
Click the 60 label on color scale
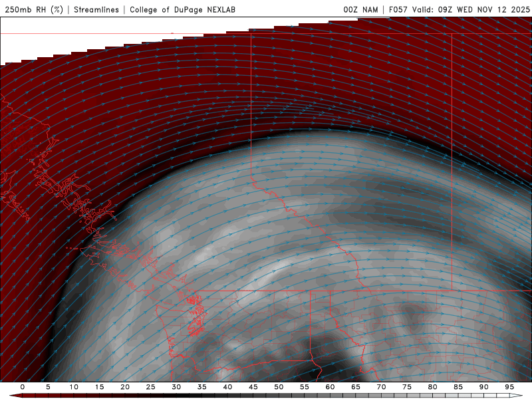coord(330,387)
